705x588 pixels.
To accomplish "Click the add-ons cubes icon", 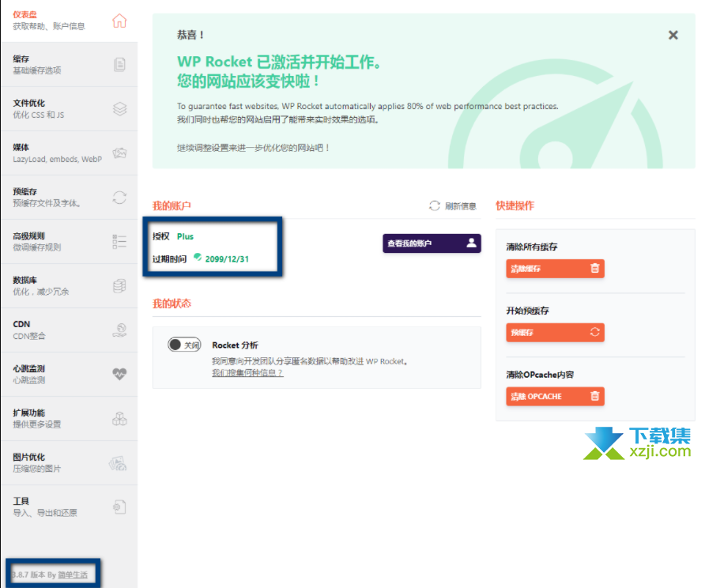I will (119, 419).
